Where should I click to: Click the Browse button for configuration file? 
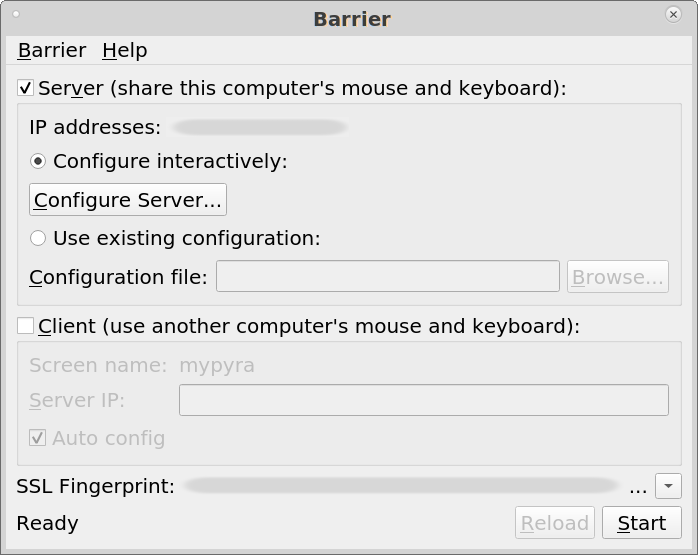coord(617,277)
